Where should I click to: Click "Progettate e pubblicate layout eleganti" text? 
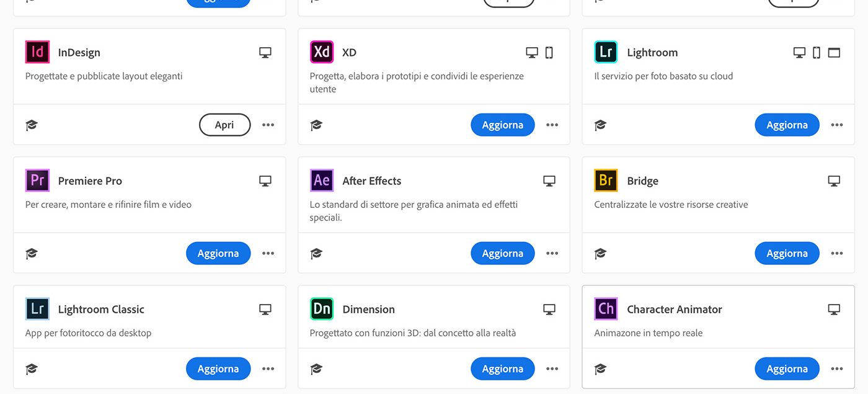point(104,76)
